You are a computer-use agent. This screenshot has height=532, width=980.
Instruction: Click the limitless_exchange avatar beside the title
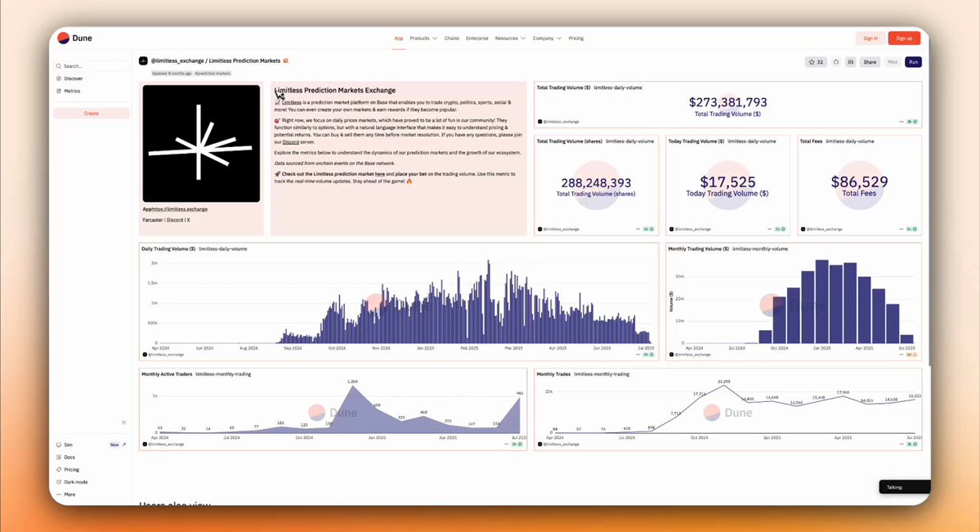pos(143,60)
